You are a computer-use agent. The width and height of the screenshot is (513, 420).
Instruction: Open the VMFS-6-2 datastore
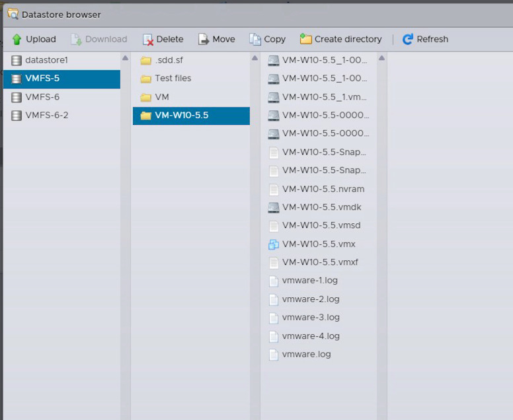click(62, 116)
